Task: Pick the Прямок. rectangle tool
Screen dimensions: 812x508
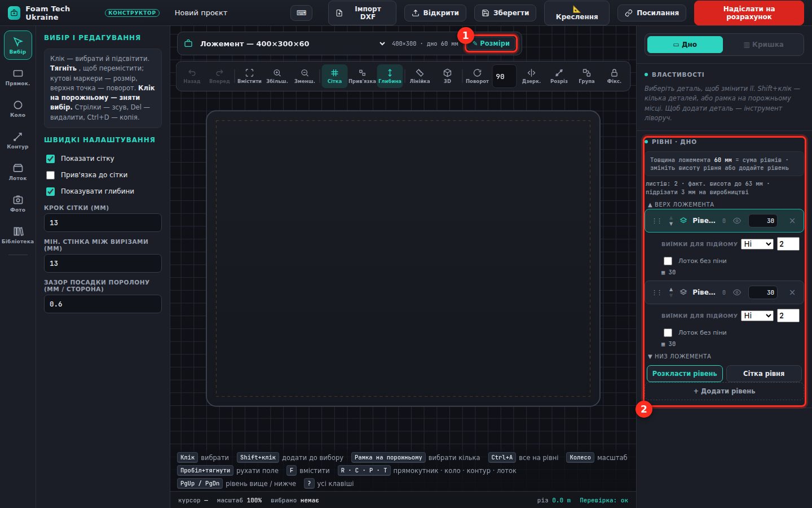Action: coord(17,77)
